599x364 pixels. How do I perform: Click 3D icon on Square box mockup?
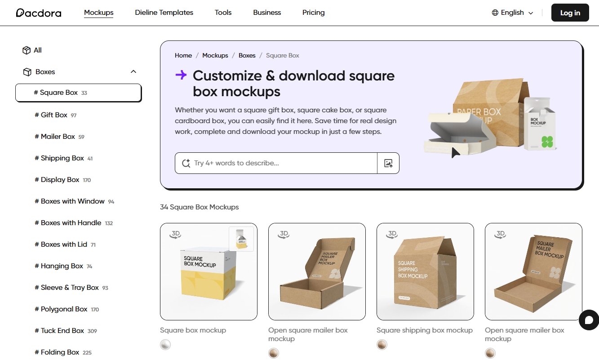point(175,234)
